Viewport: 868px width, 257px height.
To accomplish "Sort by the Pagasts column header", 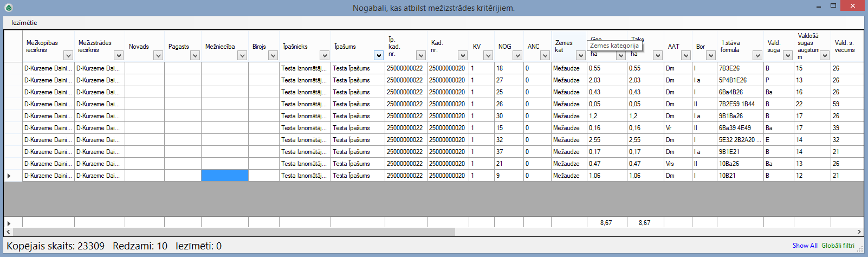I will (178, 47).
